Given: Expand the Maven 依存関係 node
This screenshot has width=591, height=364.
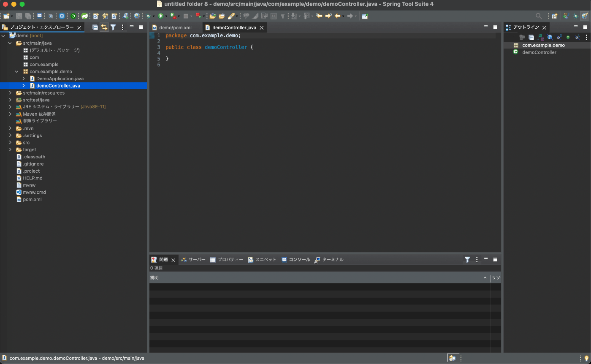Looking at the screenshot, I should [10, 114].
